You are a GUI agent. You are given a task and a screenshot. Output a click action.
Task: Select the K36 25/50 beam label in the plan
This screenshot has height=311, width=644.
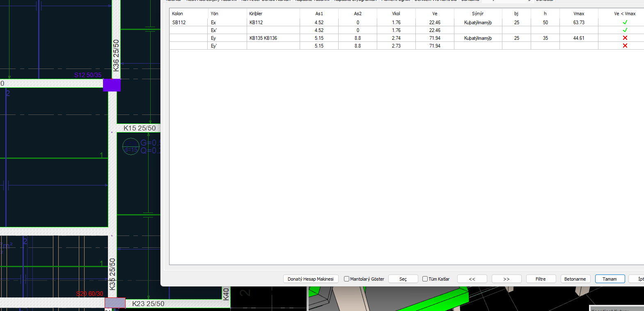point(116,55)
